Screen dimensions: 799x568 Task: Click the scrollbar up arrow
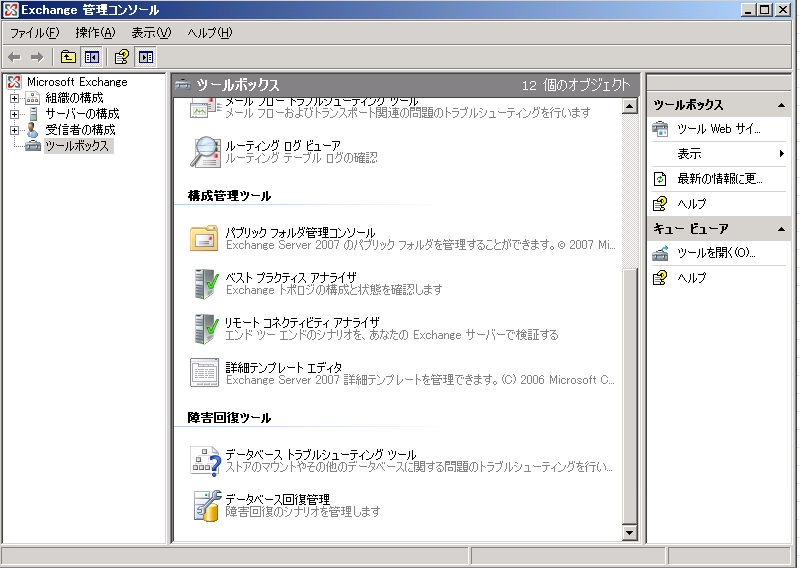(x=630, y=106)
